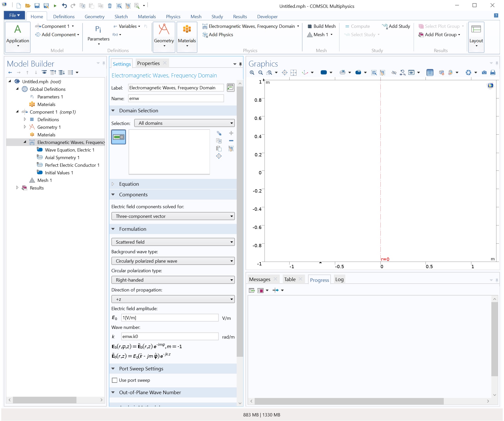
Task: Select Wave Equation, Electric 1 node
Action: click(69, 150)
